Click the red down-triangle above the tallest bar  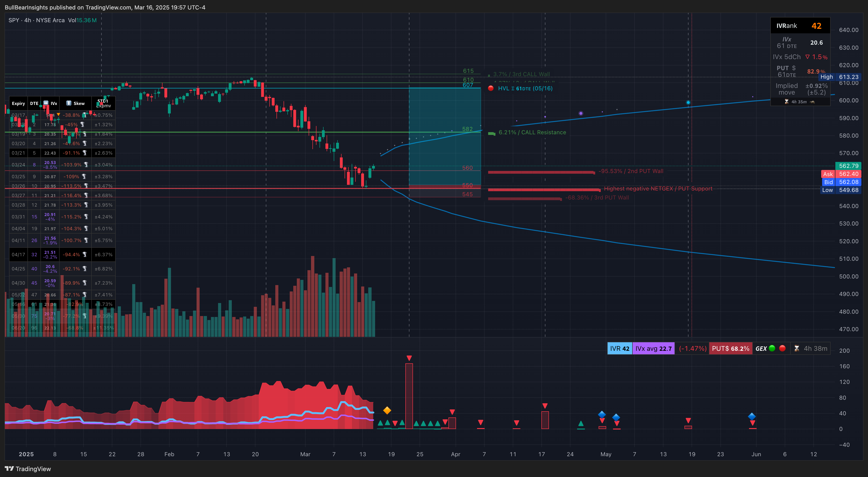409,358
